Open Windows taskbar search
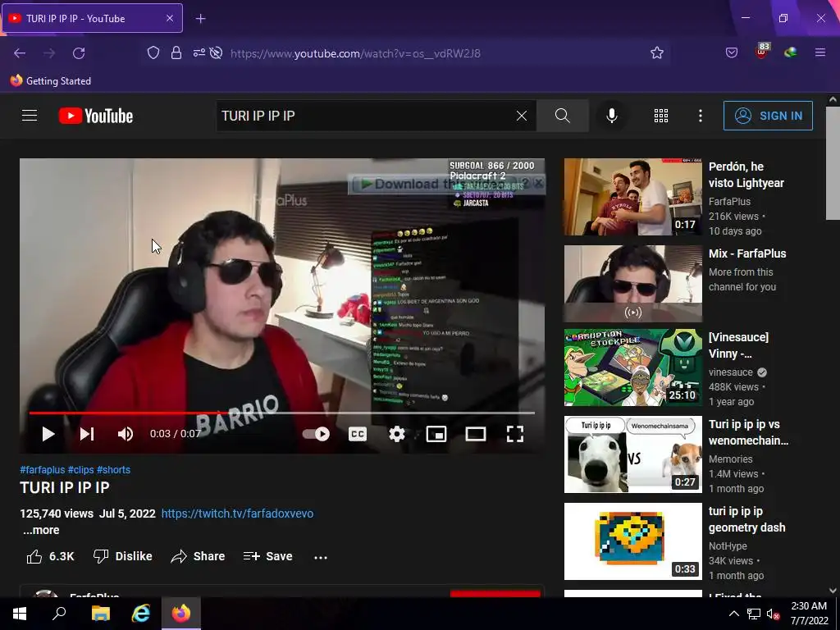Image resolution: width=840 pixels, height=630 pixels. click(59, 614)
